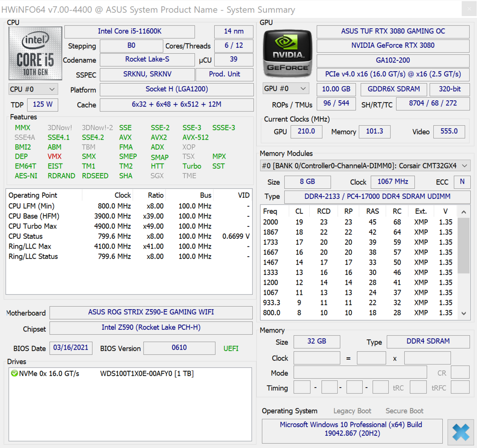
Task: Click the Memory clock 101.3 field
Action: point(375,131)
